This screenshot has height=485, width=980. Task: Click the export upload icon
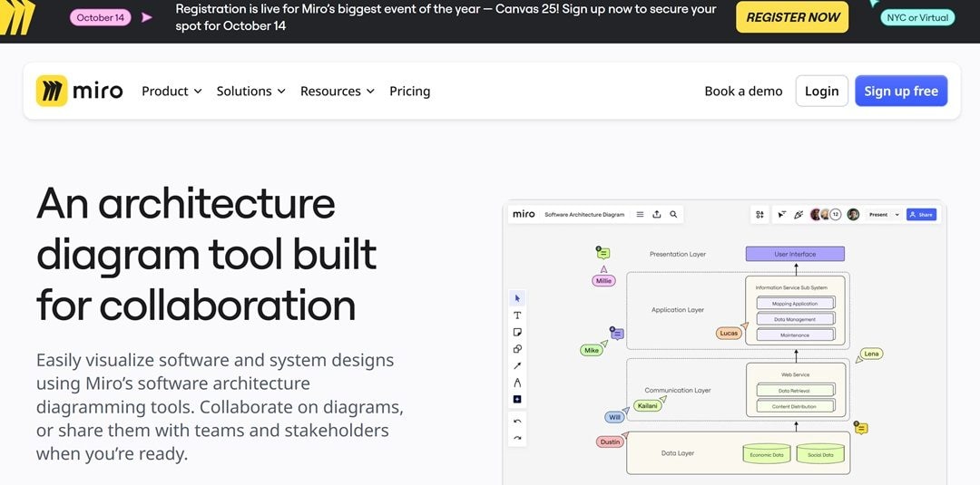tap(657, 215)
